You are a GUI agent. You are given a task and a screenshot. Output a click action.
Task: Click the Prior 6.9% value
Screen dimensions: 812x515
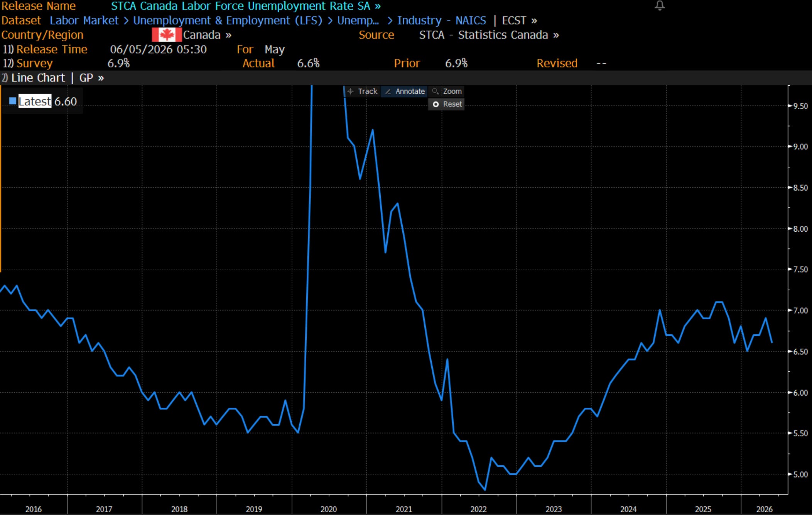pyautogui.click(x=456, y=63)
